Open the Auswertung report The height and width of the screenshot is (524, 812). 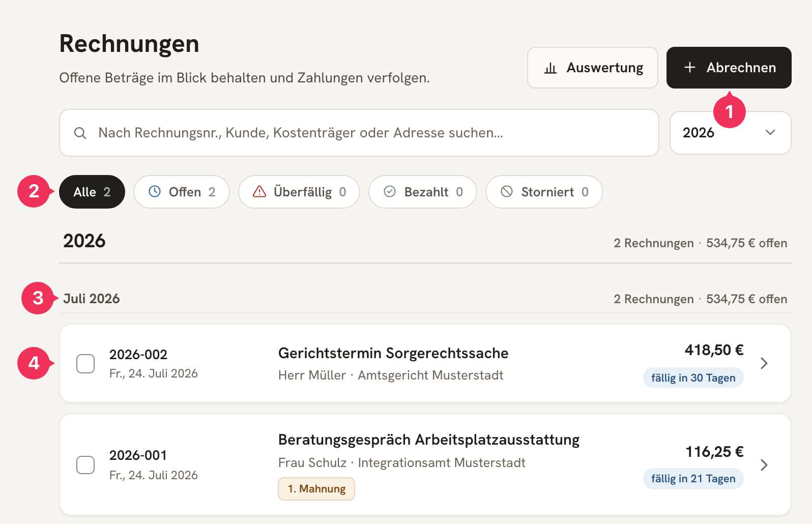(593, 68)
